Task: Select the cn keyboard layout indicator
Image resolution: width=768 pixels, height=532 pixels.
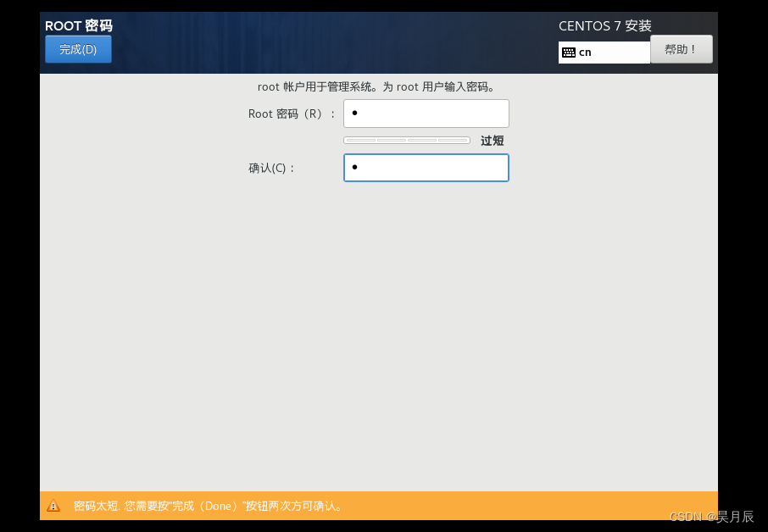Action: [604, 53]
